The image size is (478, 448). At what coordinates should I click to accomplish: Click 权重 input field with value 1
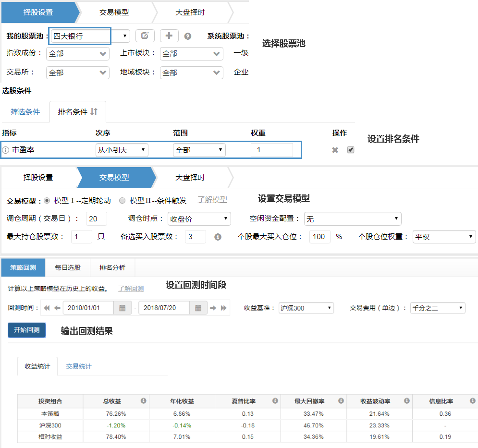tap(272, 150)
